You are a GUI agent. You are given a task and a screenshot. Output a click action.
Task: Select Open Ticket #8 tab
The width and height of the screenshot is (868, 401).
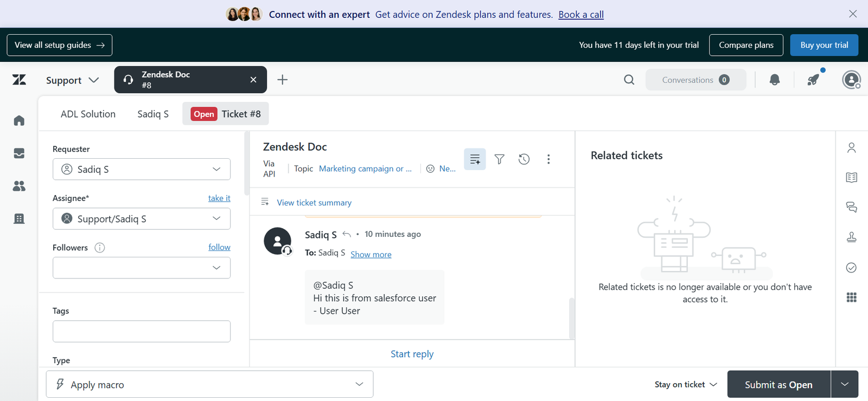coord(226,114)
